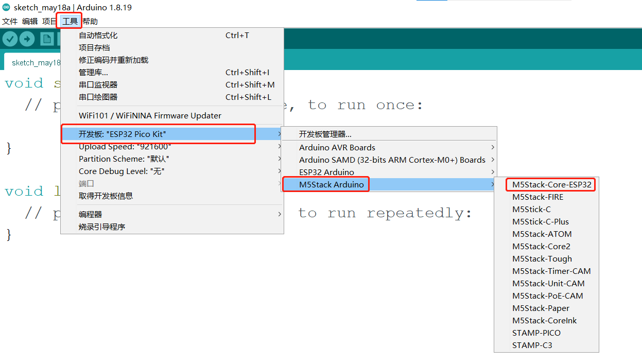Expand the Partition Scheme submenu
642x364 pixels.
pyautogui.click(x=124, y=159)
